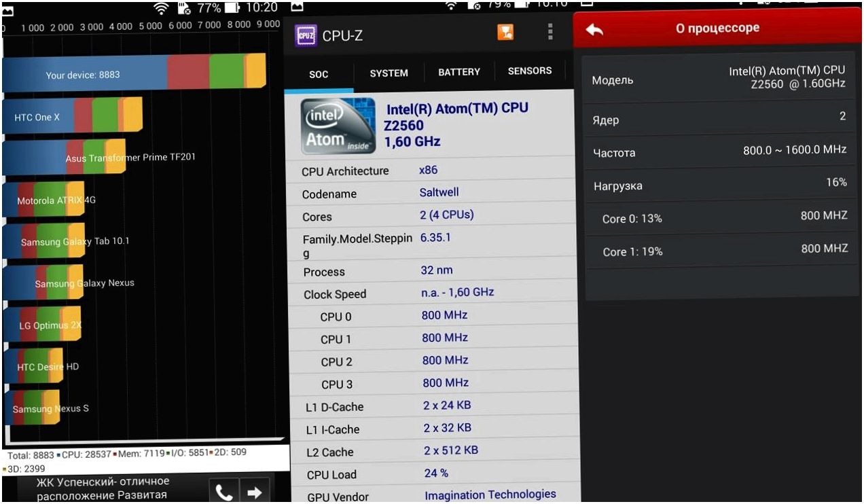Tap the 5 000 axis label on chart
Viewport: 864px width, 504px height.
coord(149,26)
